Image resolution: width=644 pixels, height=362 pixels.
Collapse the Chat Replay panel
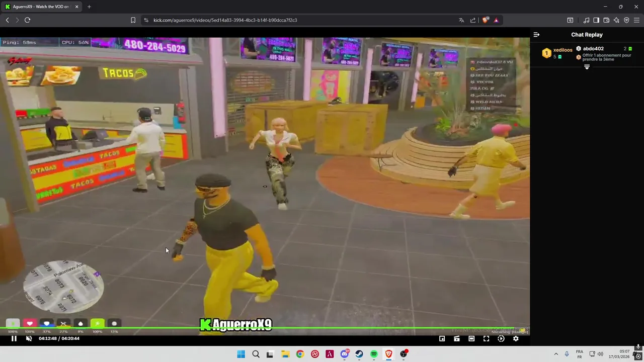pos(536,35)
